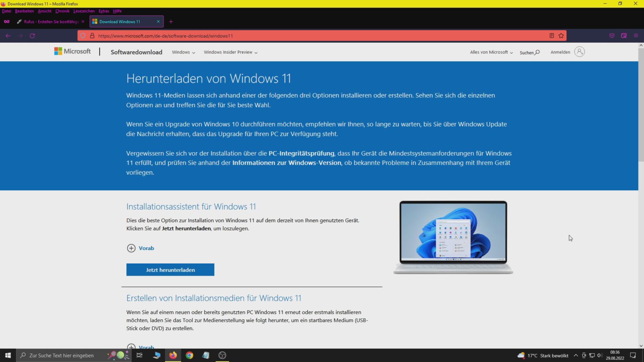The image size is (644, 362).
Task: Open the Ansicht menu
Action: coord(44,11)
